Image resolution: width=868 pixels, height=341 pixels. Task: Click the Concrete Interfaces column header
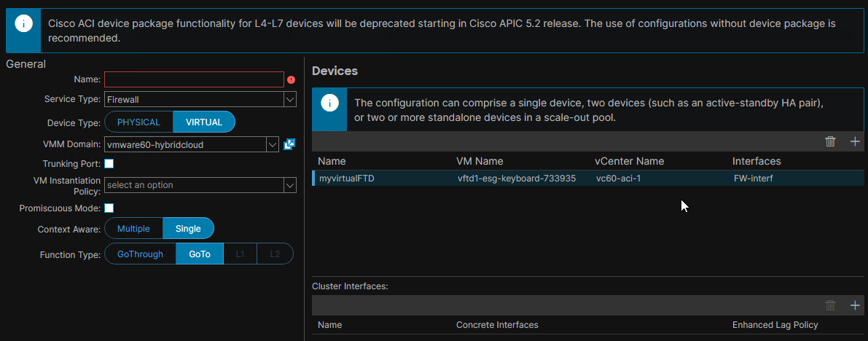497,325
